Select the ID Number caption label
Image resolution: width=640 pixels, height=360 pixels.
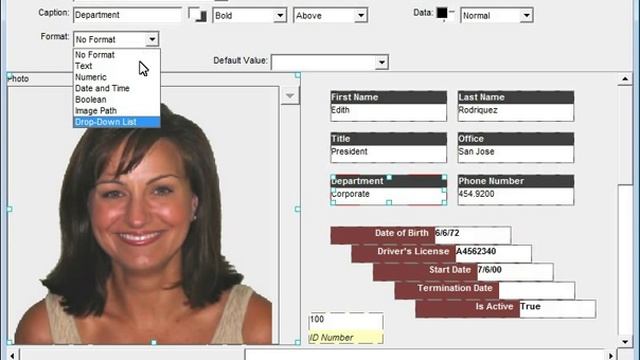point(346,338)
